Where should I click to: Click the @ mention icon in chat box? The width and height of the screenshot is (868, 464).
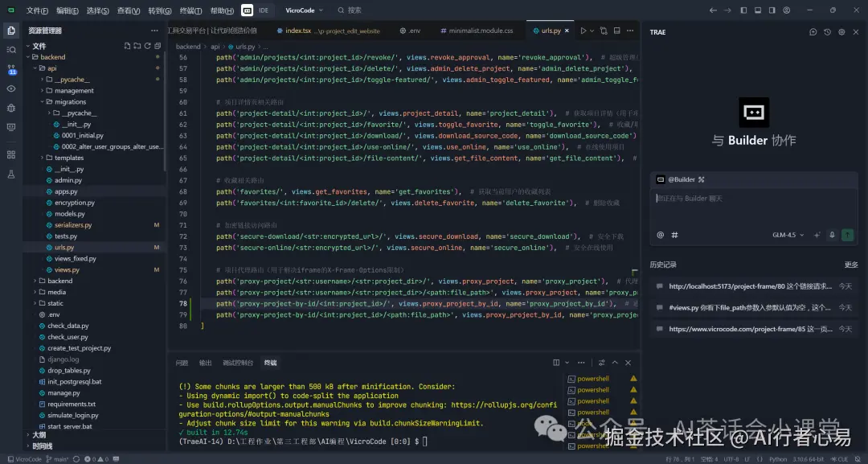[661, 235]
